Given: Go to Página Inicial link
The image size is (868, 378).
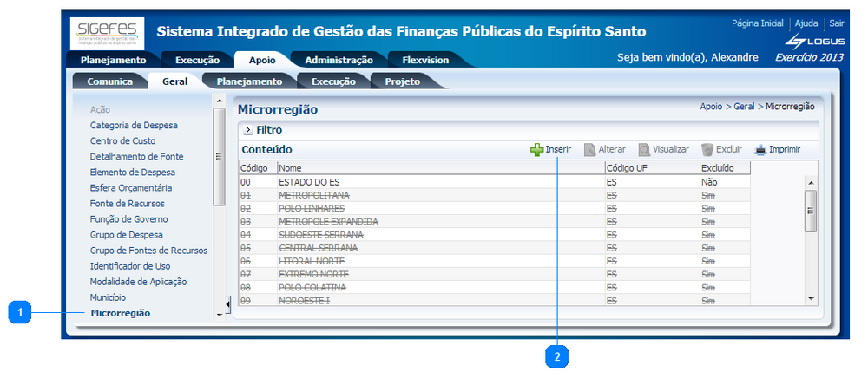Looking at the screenshot, I should pyautogui.click(x=757, y=23).
